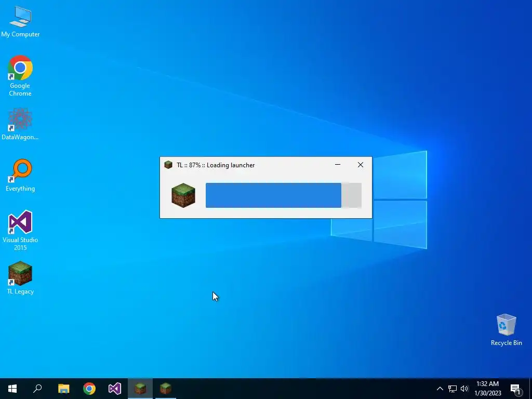Open network status tray icon

point(453,389)
